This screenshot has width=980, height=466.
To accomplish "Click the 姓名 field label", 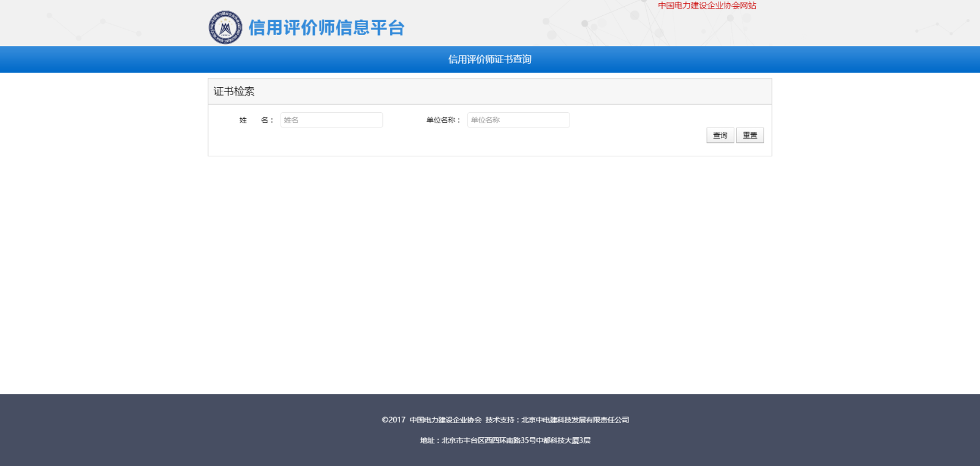I will [x=256, y=120].
